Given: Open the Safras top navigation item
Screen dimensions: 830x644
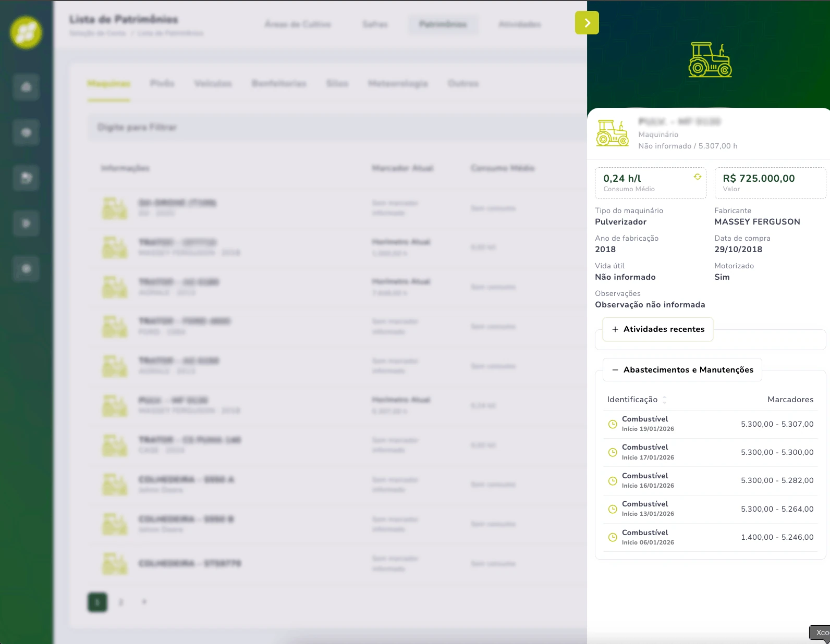Looking at the screenshot, I should tap(375, 24).
